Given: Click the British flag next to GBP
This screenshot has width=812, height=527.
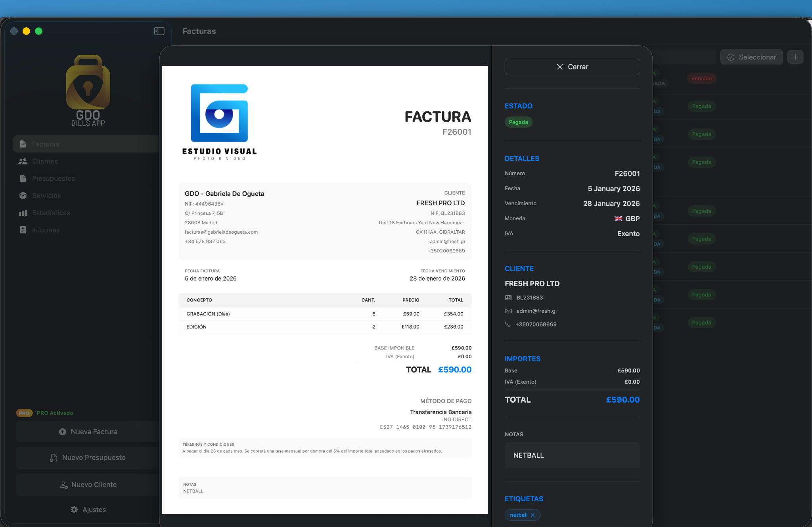Looking at the screenshot, I should coord(618,219).
